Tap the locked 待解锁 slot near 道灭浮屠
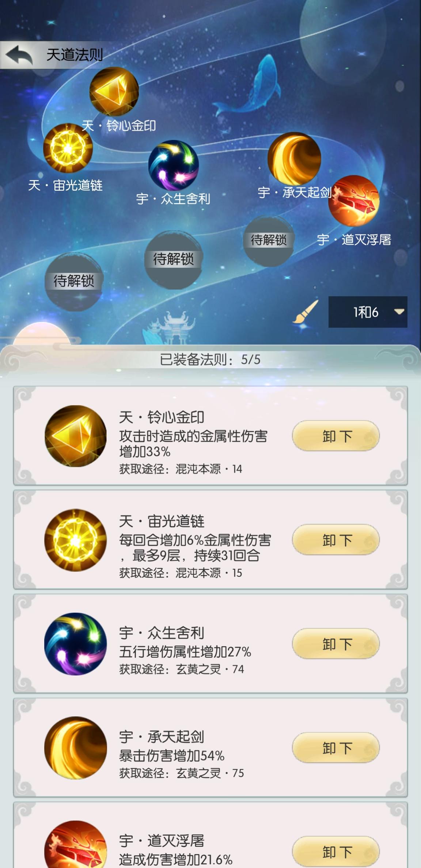Image resolution: width=421 pixels, height=868 pixels. click(x=269, y=241)
